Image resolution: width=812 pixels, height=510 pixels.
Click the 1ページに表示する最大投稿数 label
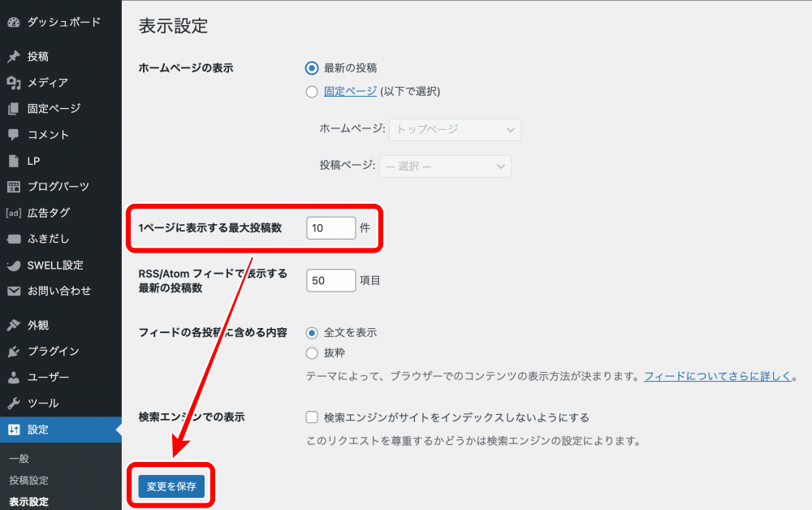tap(209, 228)
